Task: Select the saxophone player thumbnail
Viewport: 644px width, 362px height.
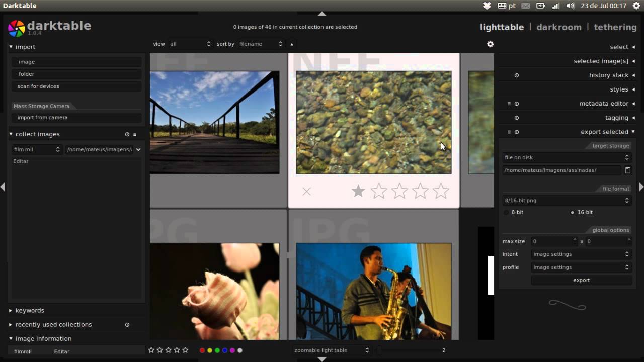Action: pos(374,291)
